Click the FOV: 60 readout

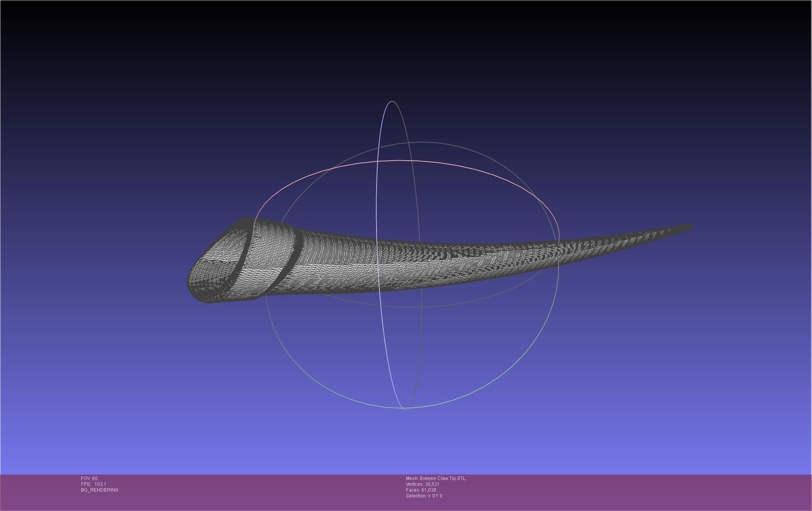click(x=89, y=478)
